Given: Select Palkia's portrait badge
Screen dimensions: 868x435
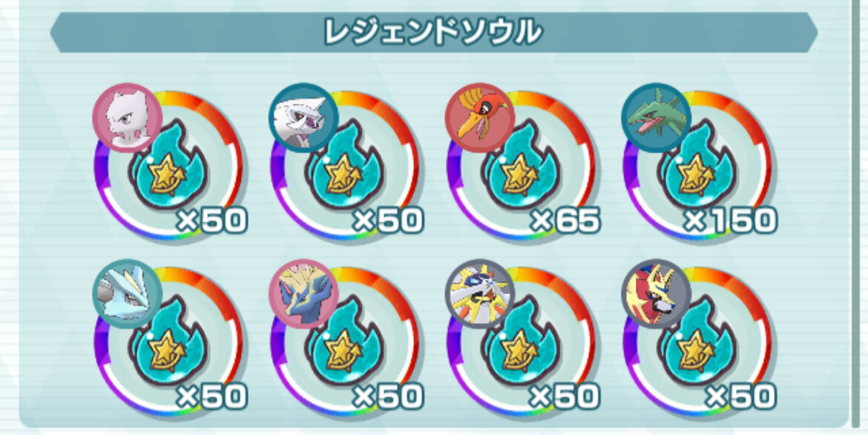Looking at the screenshot, I should [x=304, y=118].
